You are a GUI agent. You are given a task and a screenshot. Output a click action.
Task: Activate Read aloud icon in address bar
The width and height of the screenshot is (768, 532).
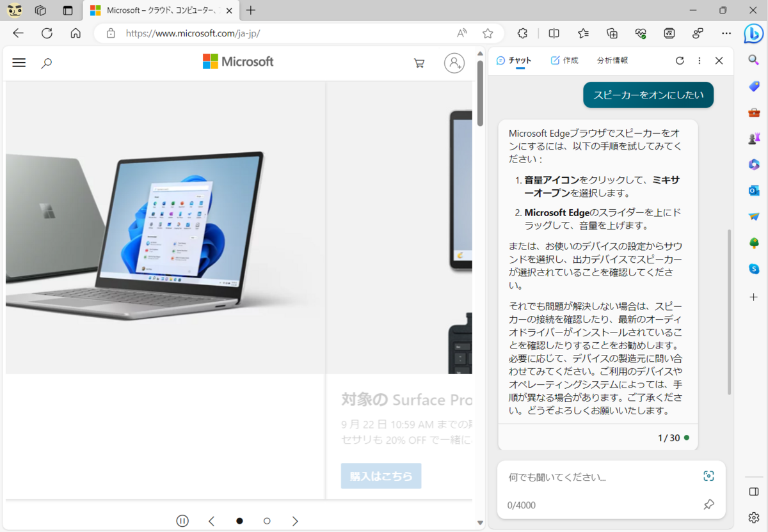click(x=462, y=33)
